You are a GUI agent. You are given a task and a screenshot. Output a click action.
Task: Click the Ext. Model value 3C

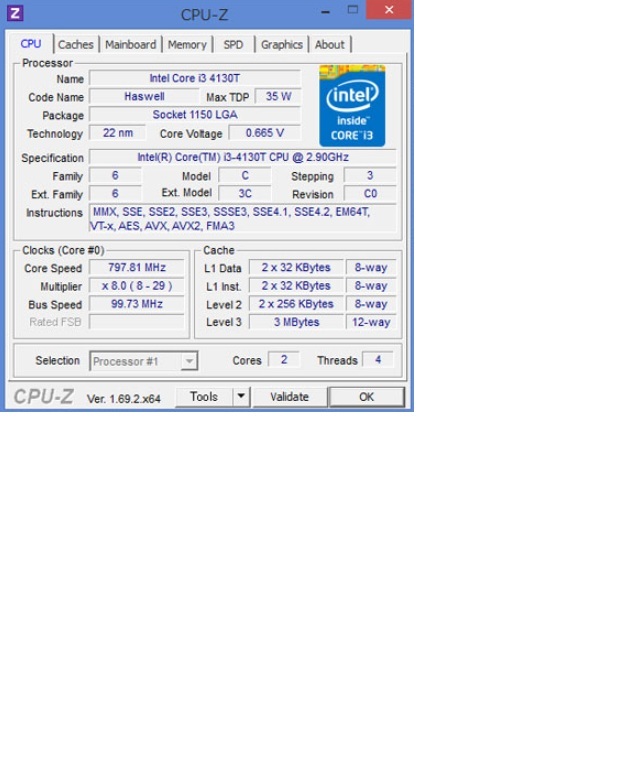(245, 194)
